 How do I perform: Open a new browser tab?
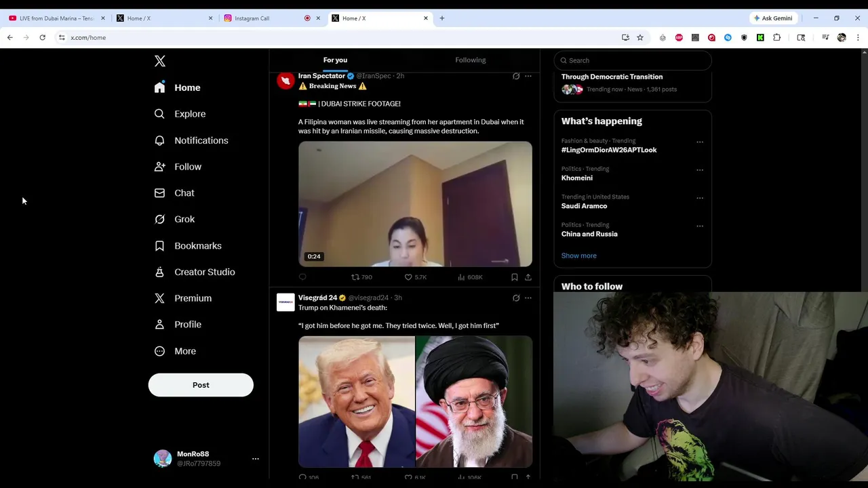click(x=441, y=18)
